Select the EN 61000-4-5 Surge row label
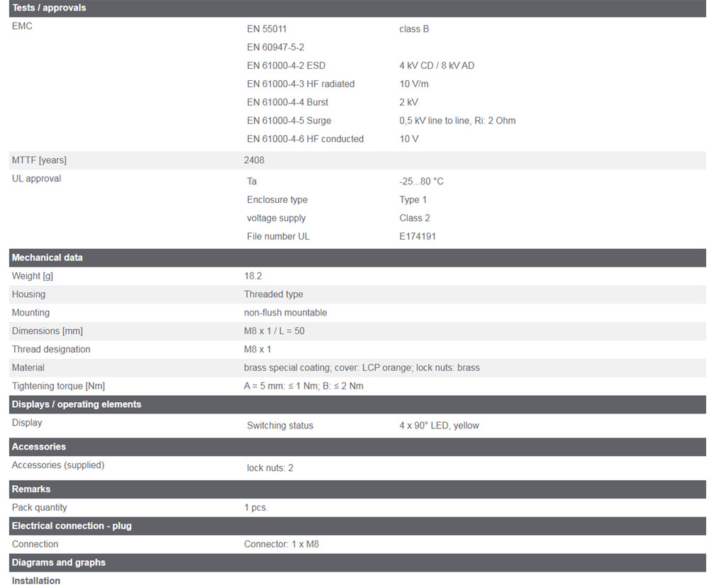Screen dimensions: 709x588 289,121
